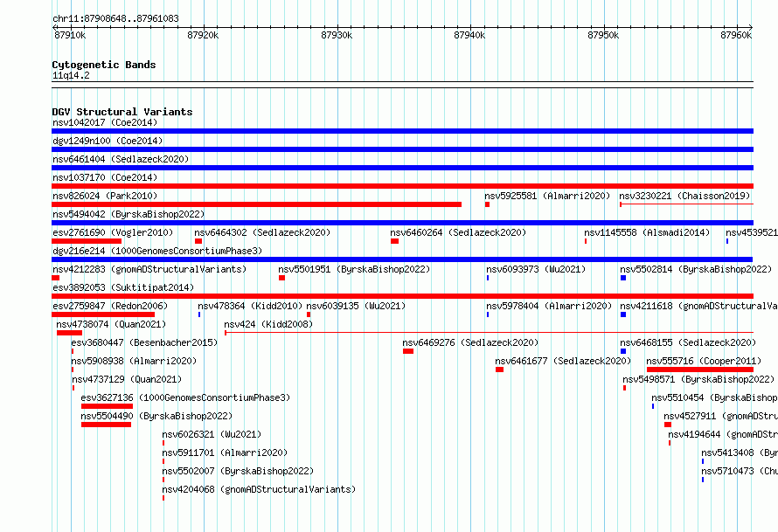This screenshot has width=778, height=532.
Task: Click the nsv4204068 (gnomADStructuralVariants) label
Action: (259, 489)
